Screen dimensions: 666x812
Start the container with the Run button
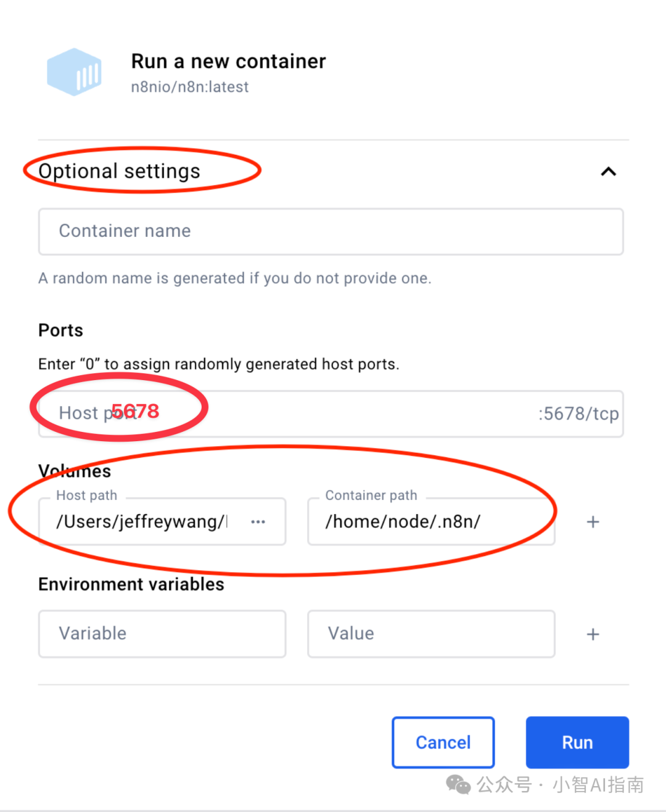[577, 742]
